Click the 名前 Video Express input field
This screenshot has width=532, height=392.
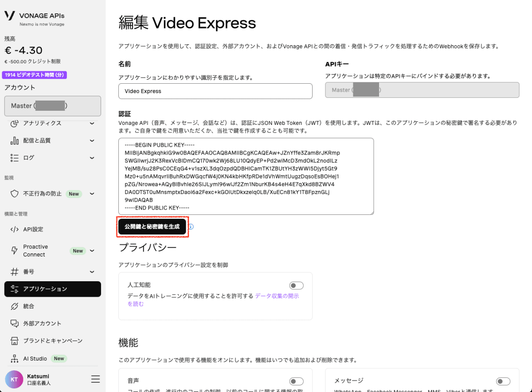point(215,91)
